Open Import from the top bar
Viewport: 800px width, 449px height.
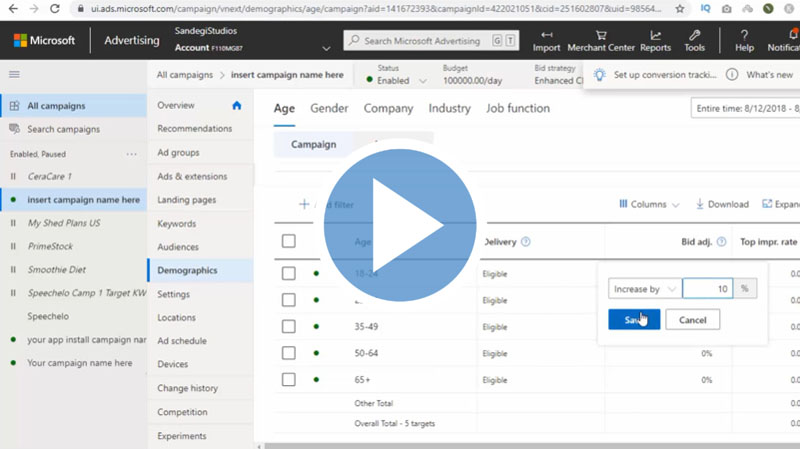(546, 41)
